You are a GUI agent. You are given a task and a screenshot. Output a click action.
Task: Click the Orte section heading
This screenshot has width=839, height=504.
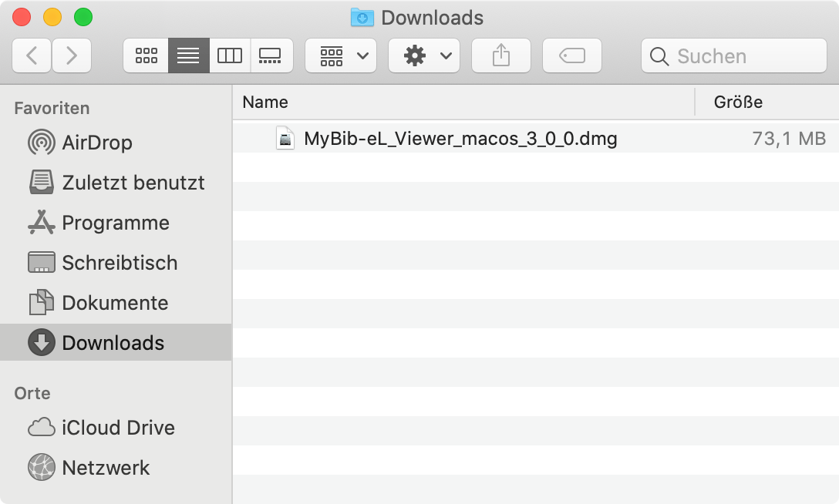point(32,393)
